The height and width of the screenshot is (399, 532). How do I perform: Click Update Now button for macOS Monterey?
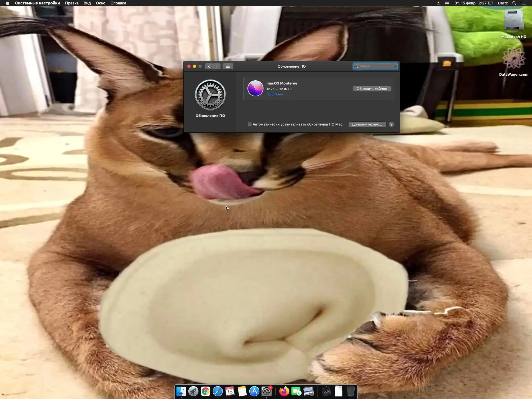pyautogui.click(x=372, y=89)
